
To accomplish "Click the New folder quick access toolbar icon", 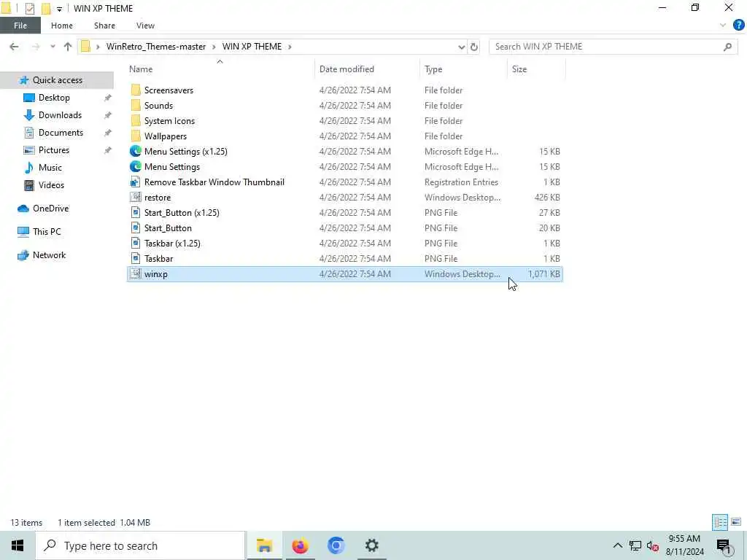I will pyautogui.click(x=46, y=8).
